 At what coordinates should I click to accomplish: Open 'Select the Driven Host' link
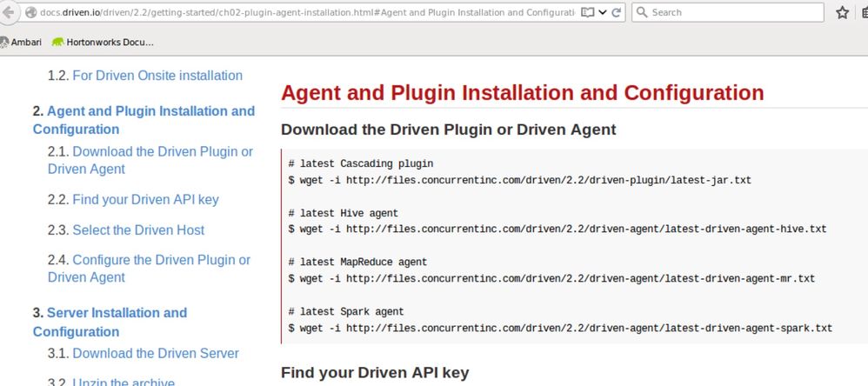coord(138,230)
